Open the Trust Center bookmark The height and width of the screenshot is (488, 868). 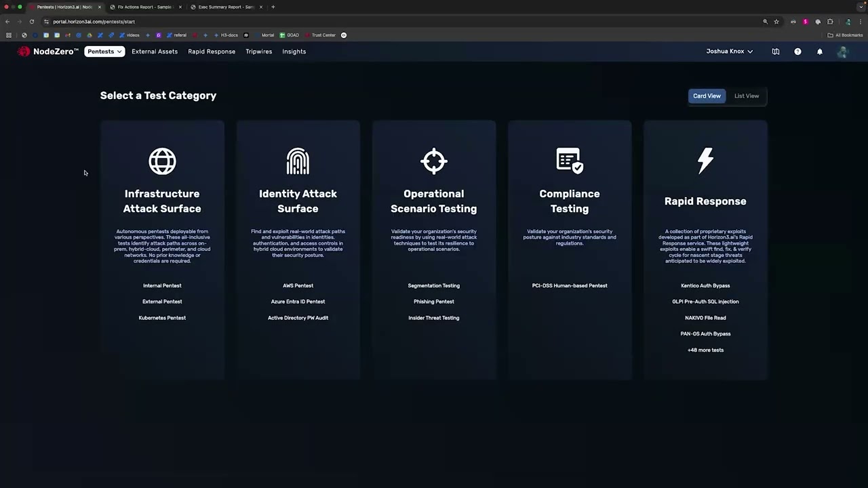(320, 35)
